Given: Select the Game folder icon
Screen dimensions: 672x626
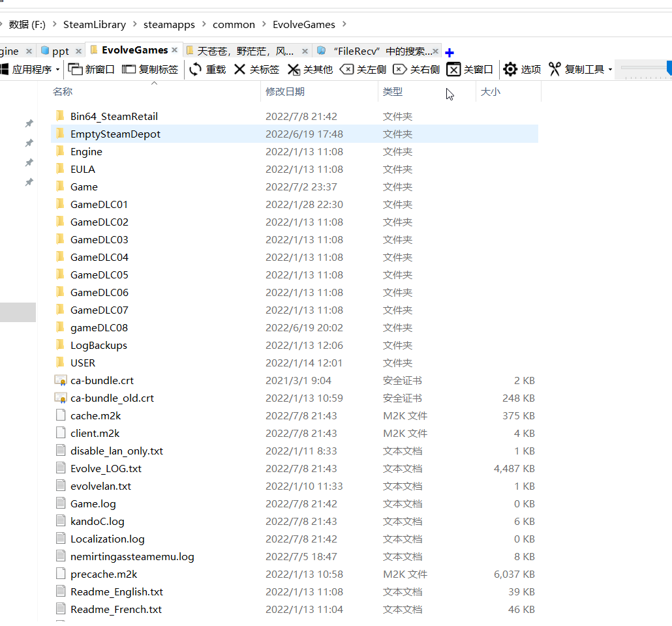Looking at the screenshot, I should pyautogui.click(x=60, y=186).
